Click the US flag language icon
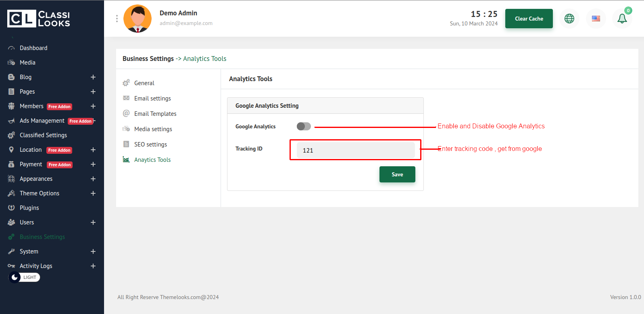This screenshot has height=314, width=644. (596, 19)
